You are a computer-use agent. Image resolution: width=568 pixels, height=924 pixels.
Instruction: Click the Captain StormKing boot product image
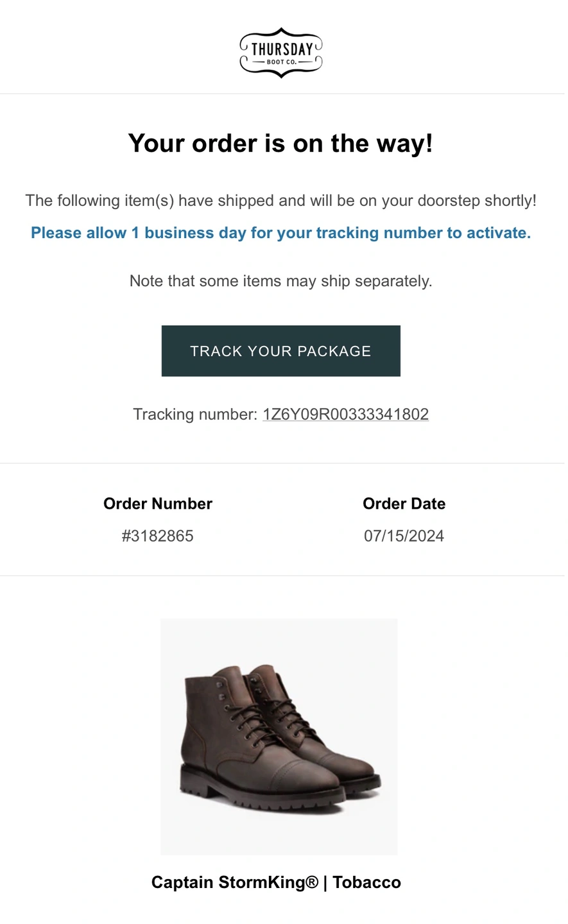pos(279,737)
